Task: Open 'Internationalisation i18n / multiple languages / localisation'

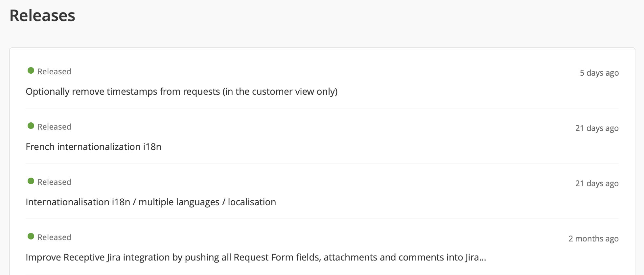Action: tap(150, 202)
